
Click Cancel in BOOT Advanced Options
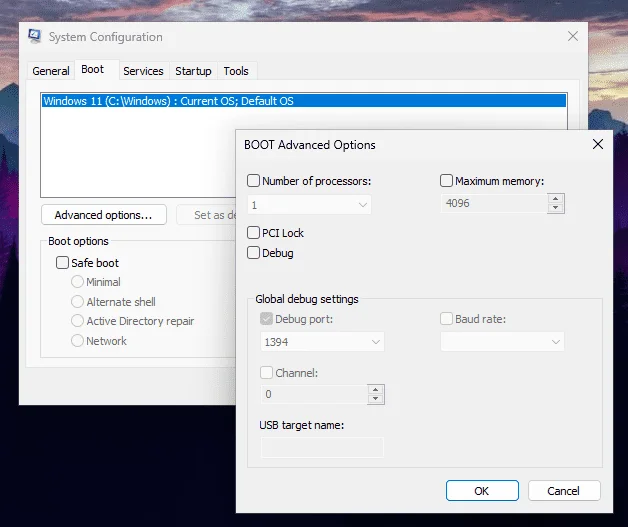(564, 491)
